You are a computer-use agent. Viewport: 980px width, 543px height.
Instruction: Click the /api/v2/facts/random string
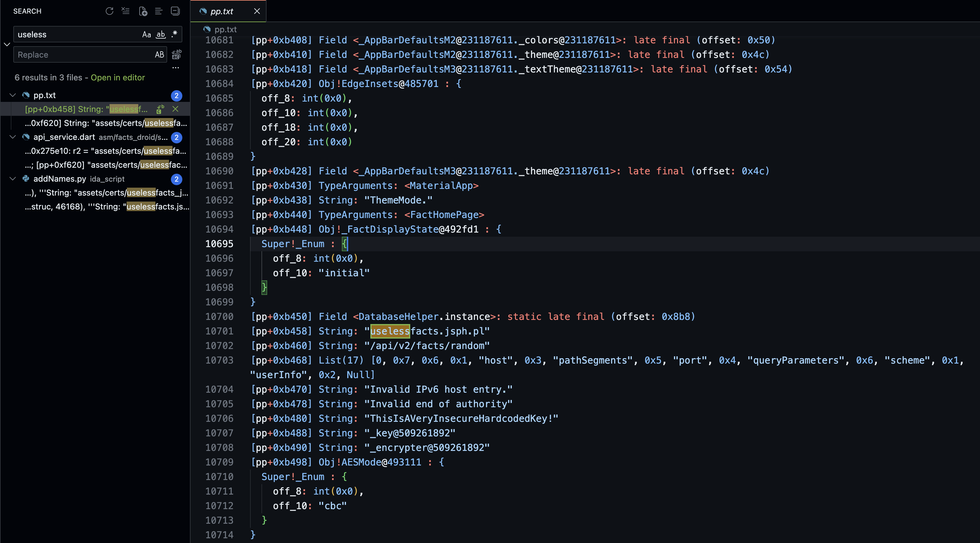[427, 346]
